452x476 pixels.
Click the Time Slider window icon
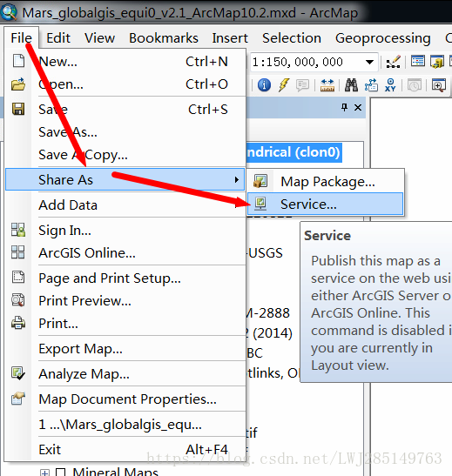point(415,85)
